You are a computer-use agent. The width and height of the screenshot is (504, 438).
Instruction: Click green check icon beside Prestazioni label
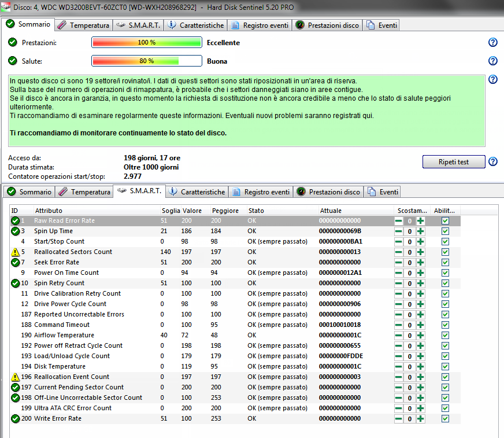click(x=13, y=42)
